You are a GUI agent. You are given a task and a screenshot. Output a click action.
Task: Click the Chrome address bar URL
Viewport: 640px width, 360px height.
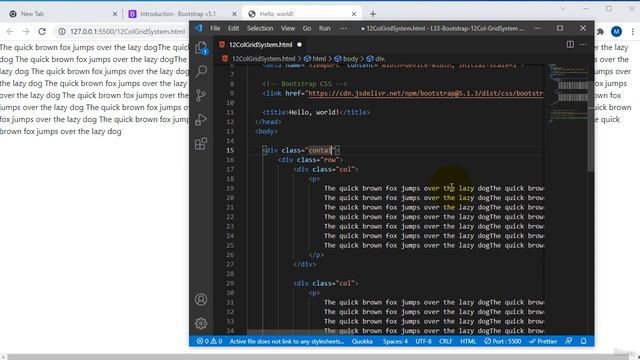coord(127,31)
